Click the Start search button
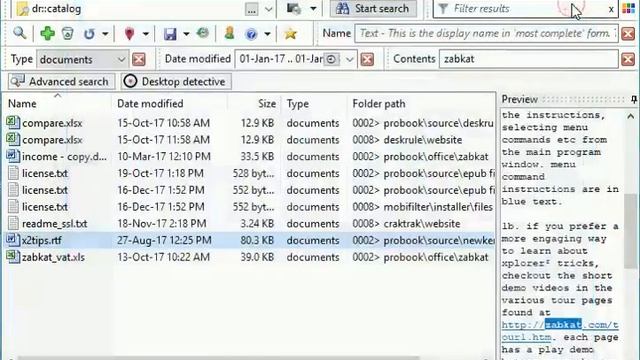640x360 pixels. point(373,9)
